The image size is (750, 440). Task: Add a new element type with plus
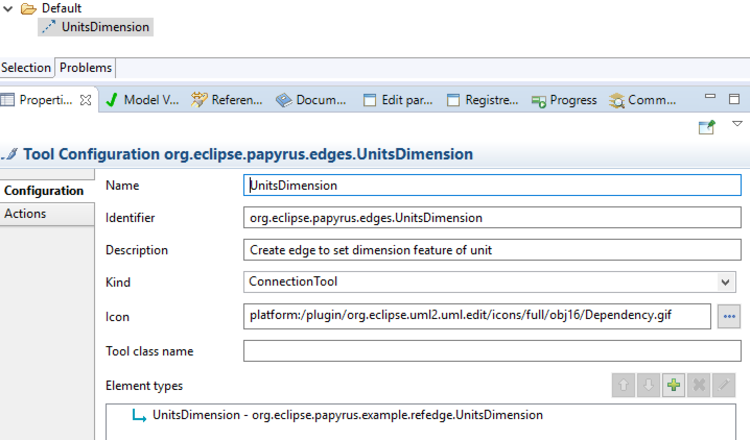click(673, 385)
